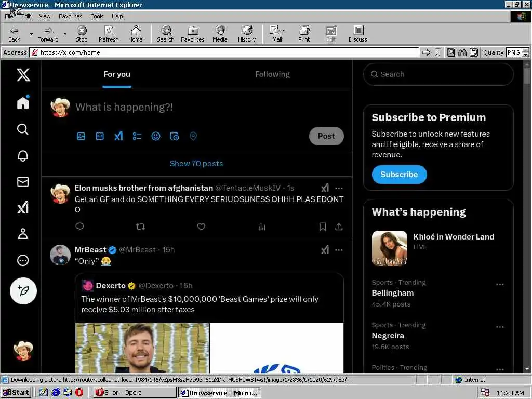View analytics of TentacleMuskIV post
532x399 pixels.
[262, 227]
